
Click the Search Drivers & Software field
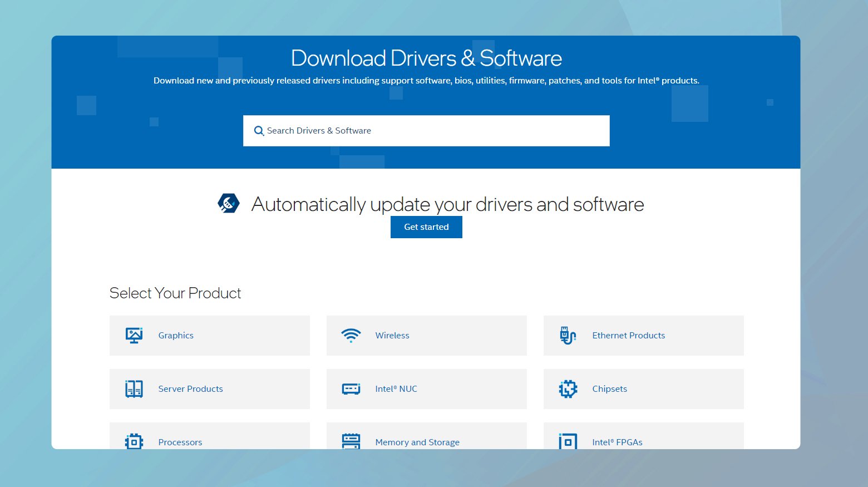426,130
